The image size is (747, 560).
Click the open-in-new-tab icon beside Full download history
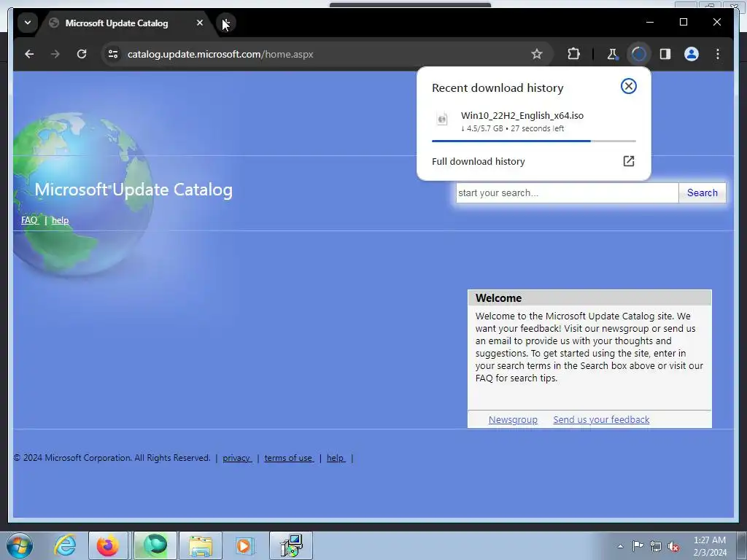629,161
